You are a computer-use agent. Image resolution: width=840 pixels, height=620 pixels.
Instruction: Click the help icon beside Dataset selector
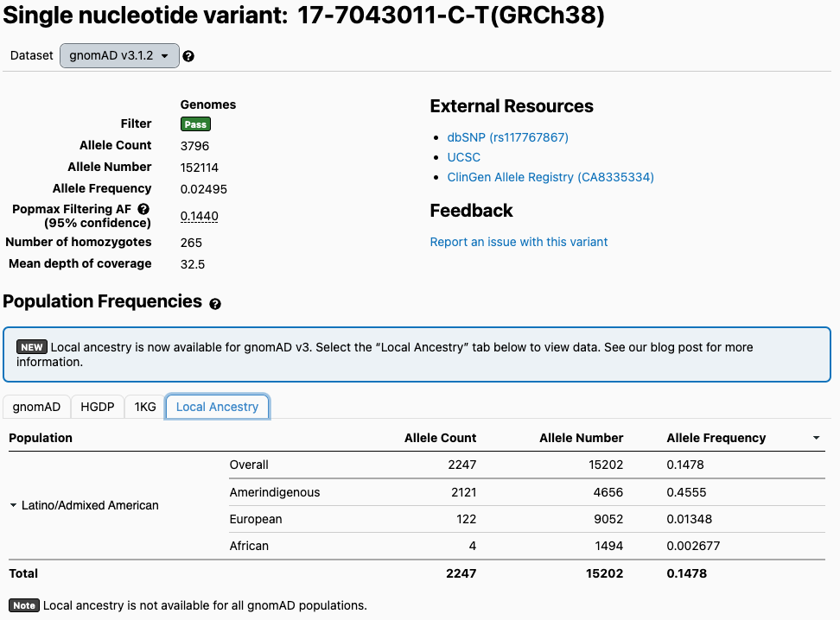[x=188, y=56]
